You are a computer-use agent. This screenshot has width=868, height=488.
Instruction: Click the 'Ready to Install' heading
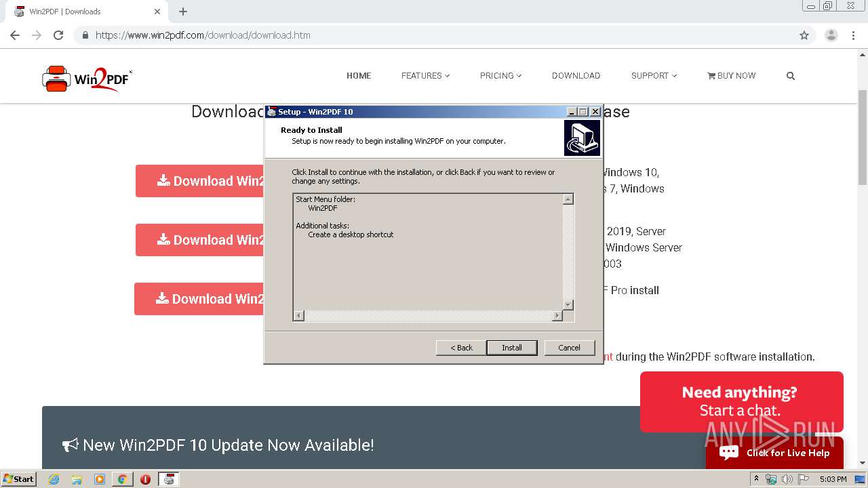click(x=311, y=130)
